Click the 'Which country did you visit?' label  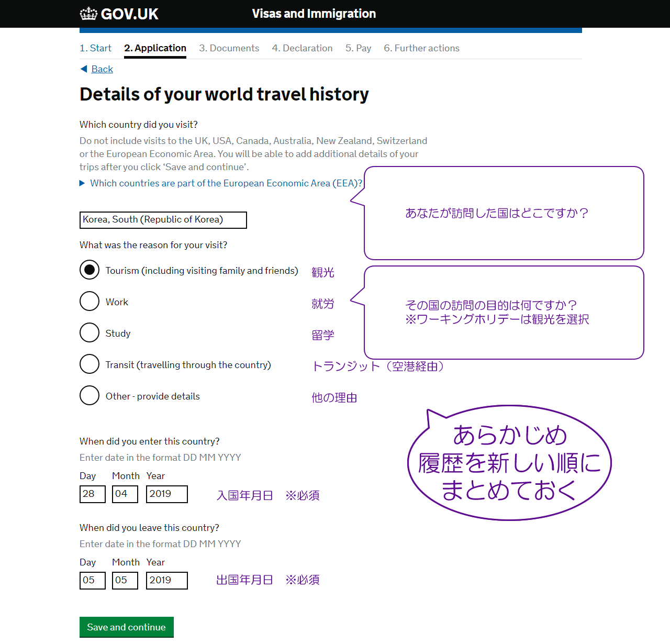point(139,125)
